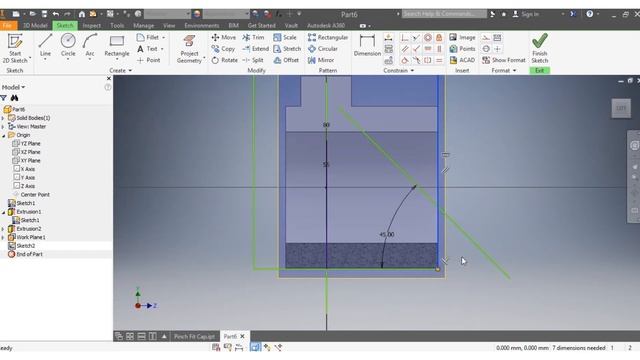The height and width of the screenshot is (360, 640).
Task: Activate the Rotate command
Action: click(x=224, y=60)
